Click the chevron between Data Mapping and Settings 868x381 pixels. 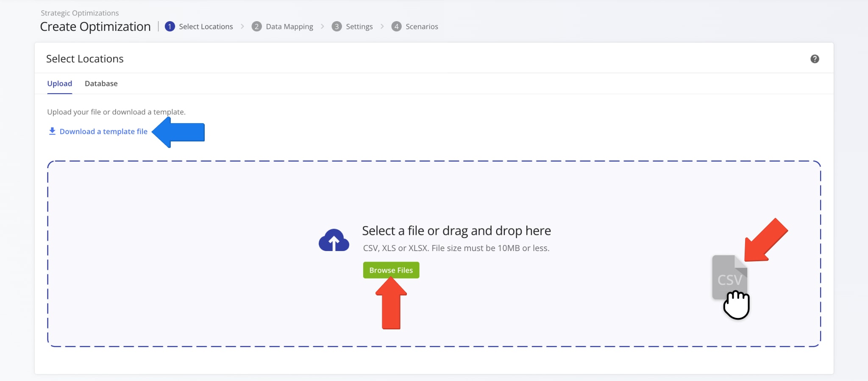323,26
